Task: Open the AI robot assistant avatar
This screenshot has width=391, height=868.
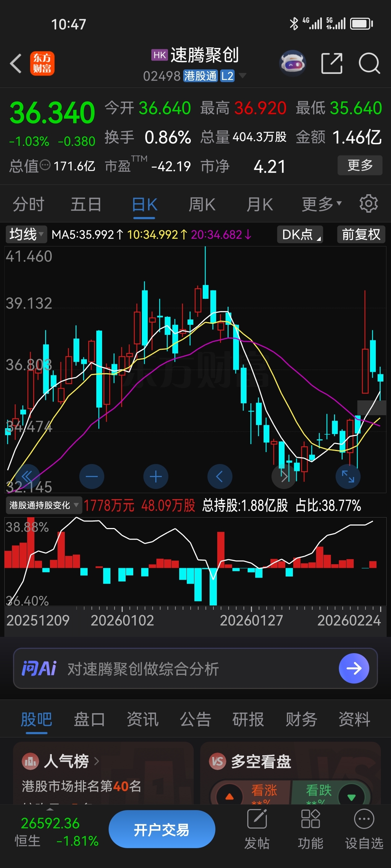Action: pos(293,63)
